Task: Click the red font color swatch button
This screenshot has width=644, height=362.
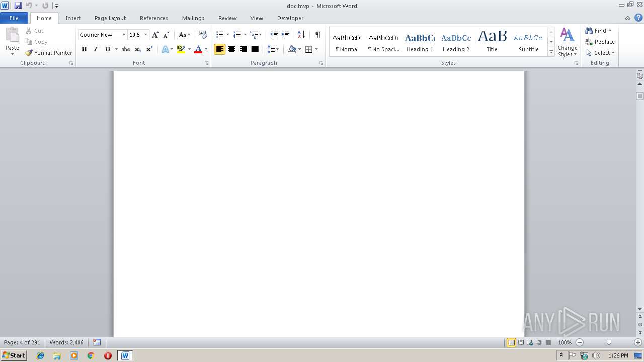Action: click(198, 49)
